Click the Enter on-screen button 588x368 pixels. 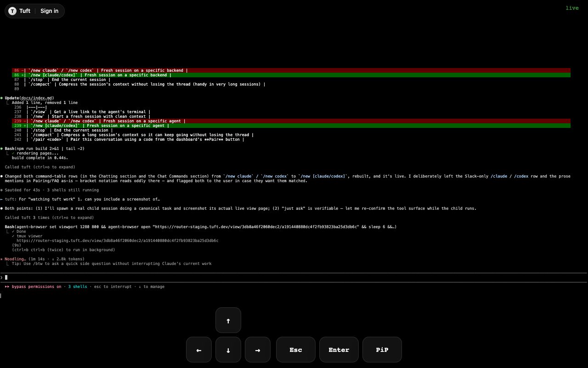tap(339, 350)
